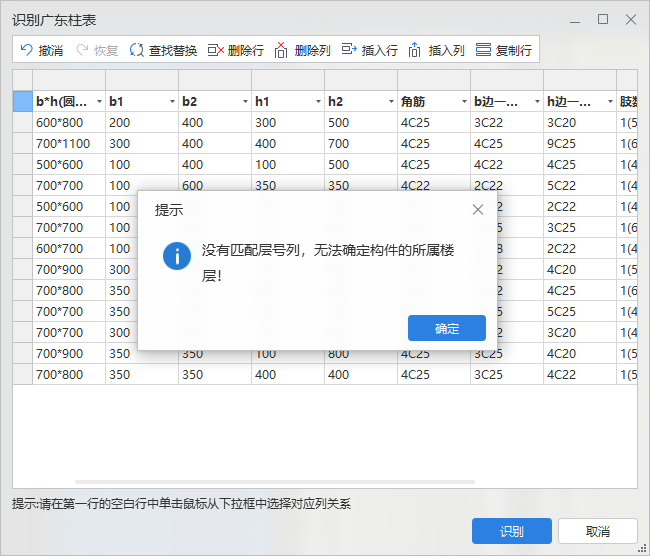Open the h边一... column dropdown

(610, 102)
